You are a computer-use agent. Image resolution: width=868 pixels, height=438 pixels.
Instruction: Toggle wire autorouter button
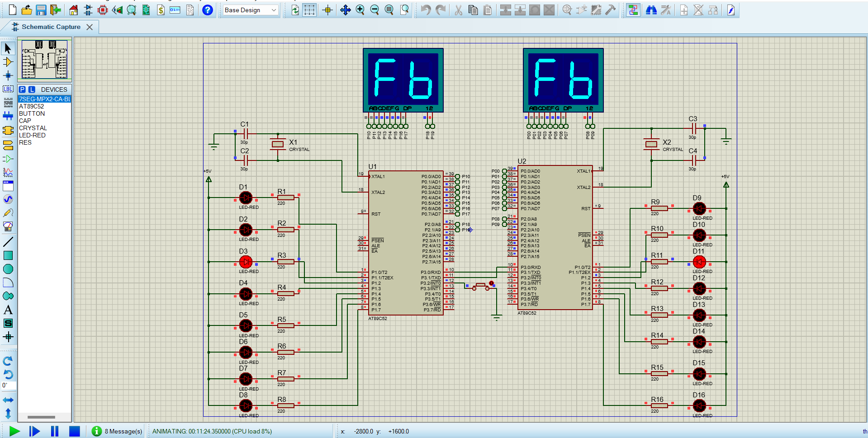click(633, 10)
